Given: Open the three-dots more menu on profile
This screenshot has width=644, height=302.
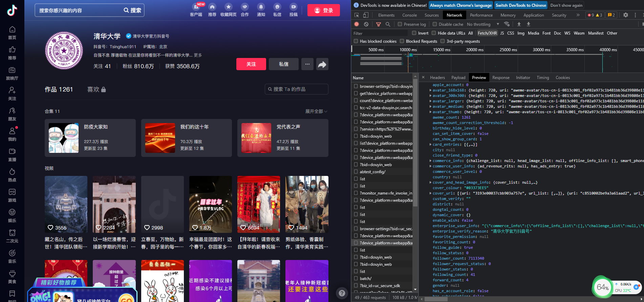Looking at the screenshot, I should [x=307, y=64].
